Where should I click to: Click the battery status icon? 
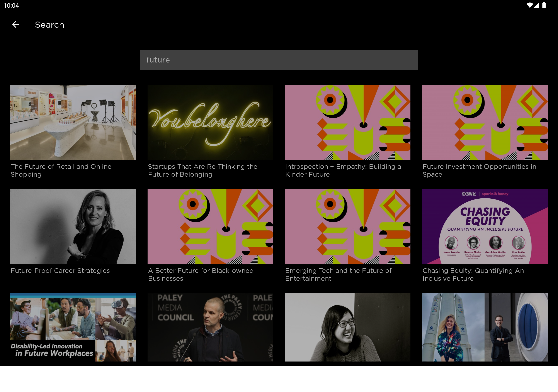pos(544,5)
